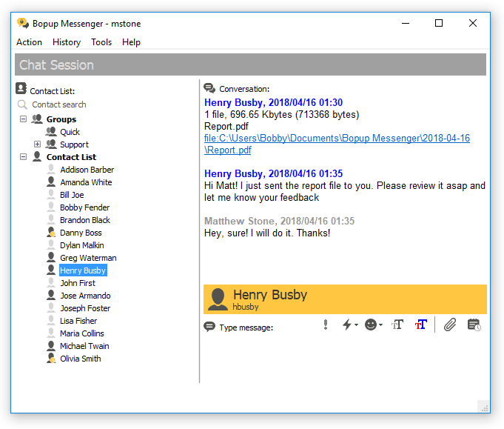The image size is (504, 429).
Task: Click Greg Waterman status icon
Action: coord(51,257)
